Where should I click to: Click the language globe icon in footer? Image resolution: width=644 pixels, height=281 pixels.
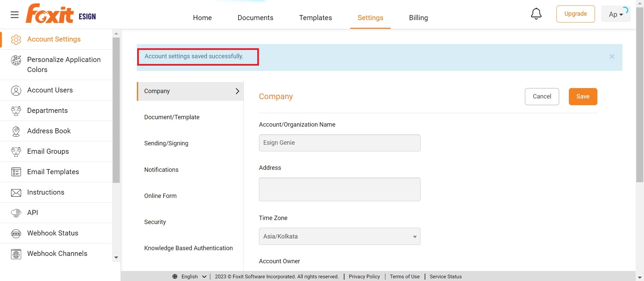click(x=175, y=277)
